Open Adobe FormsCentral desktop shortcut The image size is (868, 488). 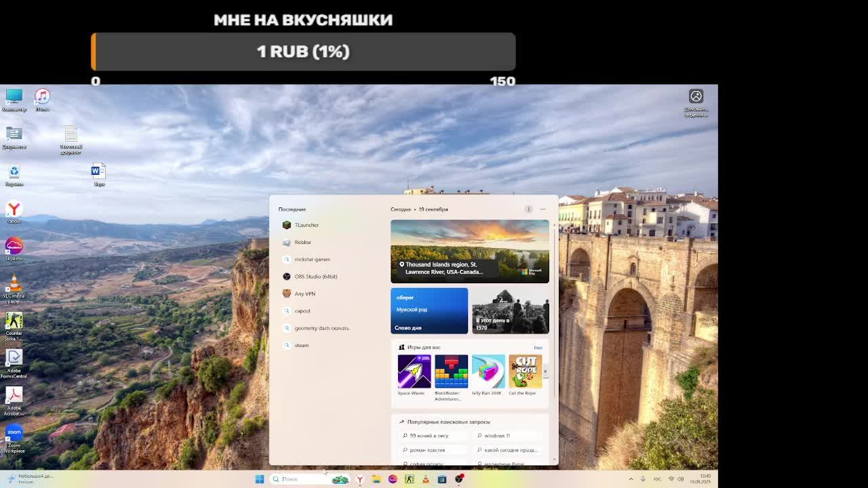[x=14, y=363]
